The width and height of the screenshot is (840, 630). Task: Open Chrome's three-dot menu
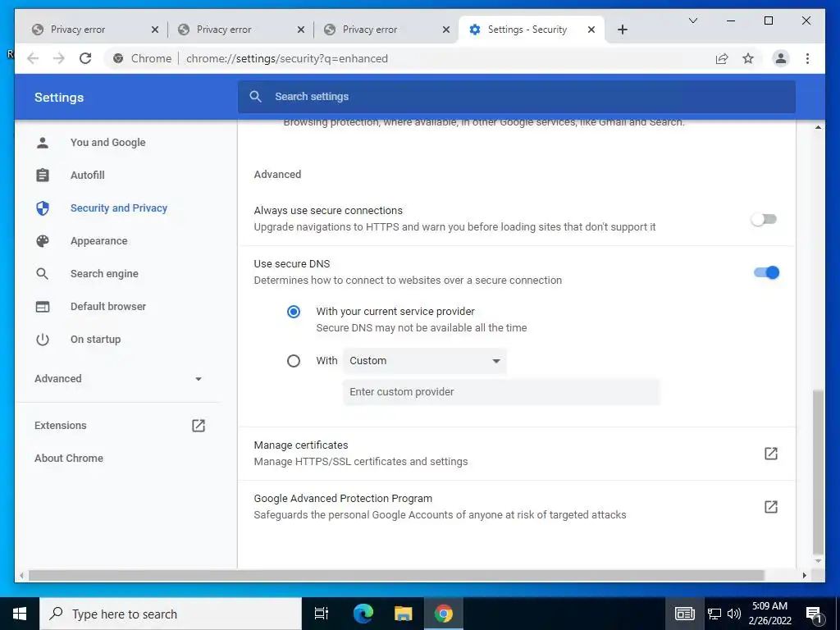[807, 58]
